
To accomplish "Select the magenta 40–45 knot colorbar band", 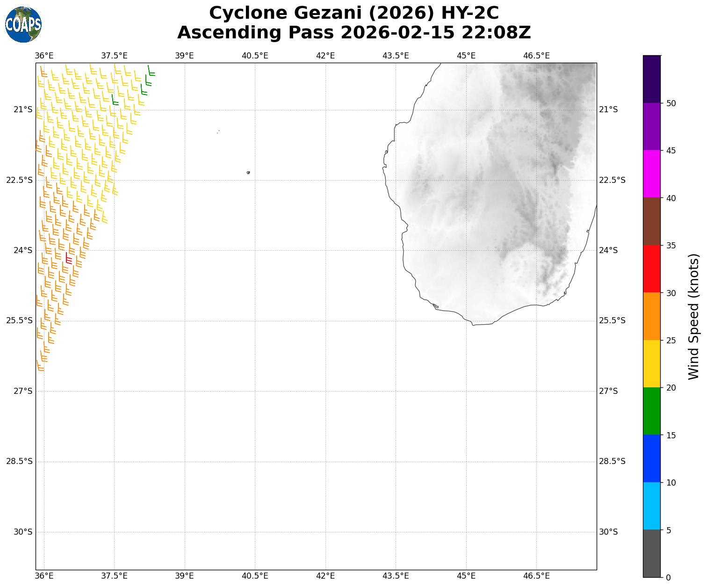I will [651, 174].
